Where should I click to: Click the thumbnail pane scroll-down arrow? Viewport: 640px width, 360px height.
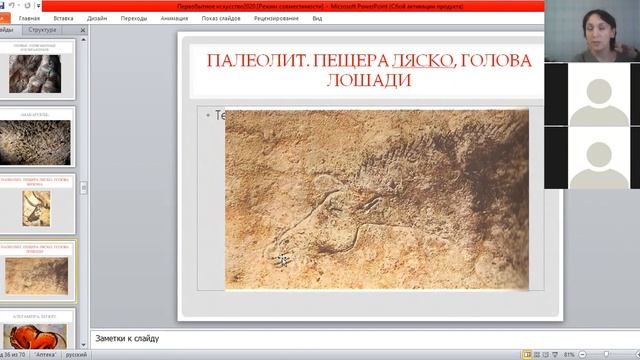click(x=84, y=345)
